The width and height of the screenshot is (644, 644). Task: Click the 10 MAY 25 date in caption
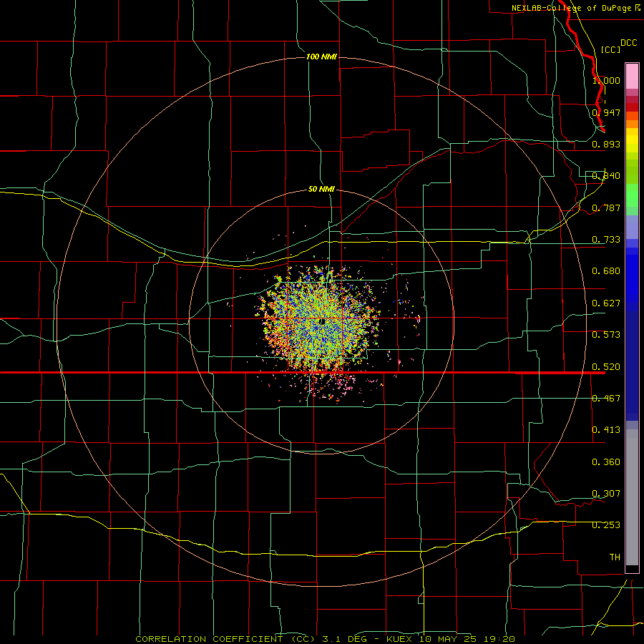click(448, 639)
